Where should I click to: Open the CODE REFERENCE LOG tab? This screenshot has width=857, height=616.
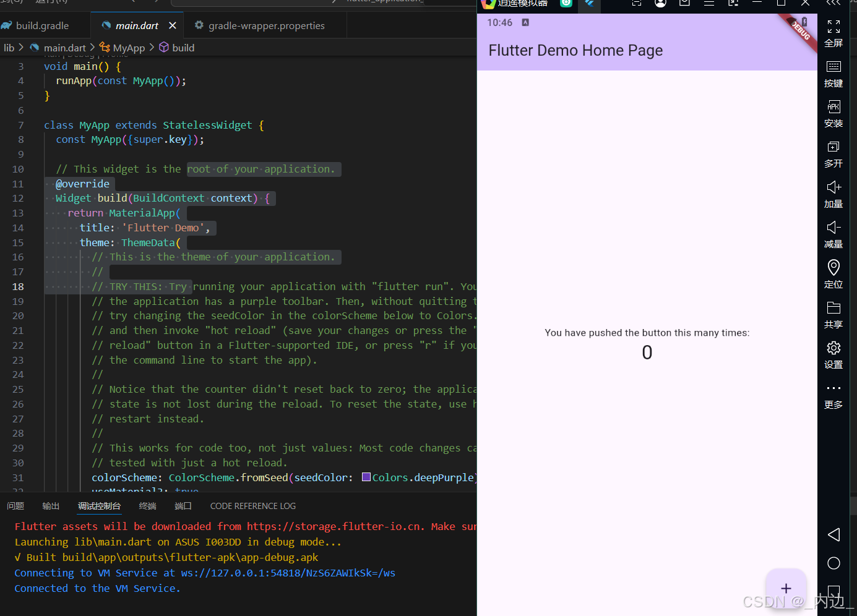(x=253, y=506)
